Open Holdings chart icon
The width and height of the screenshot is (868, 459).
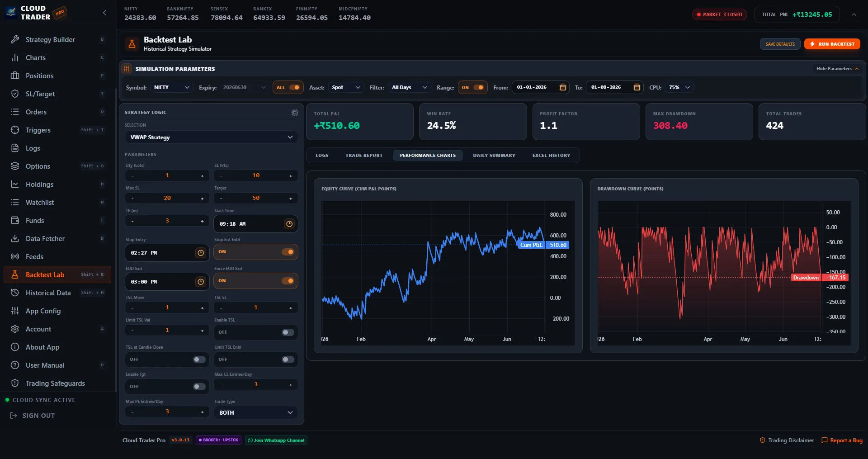(15, 184)
